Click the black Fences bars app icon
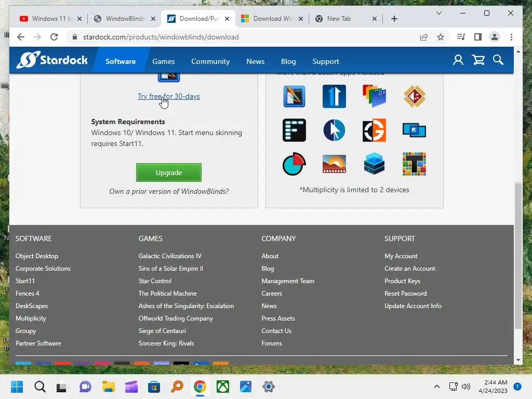The height and width of the screenshot is (399, 532). point(294,130)
